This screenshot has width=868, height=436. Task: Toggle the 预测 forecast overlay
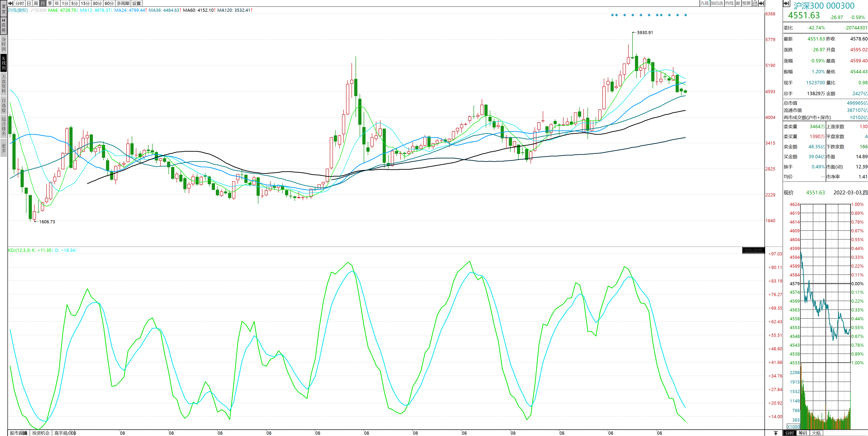[x=746, y=3]
